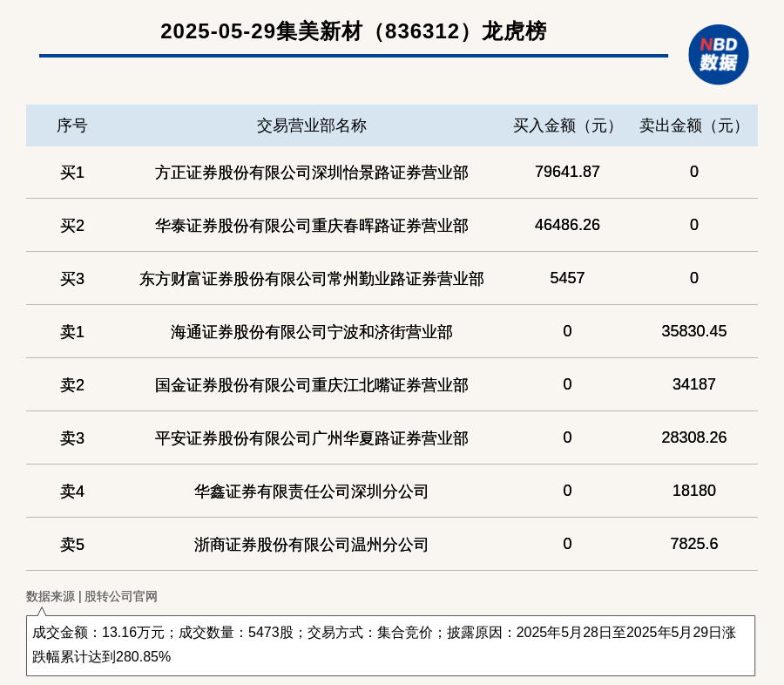Click the 卖5 row buy amount 0

click(567, 544)
